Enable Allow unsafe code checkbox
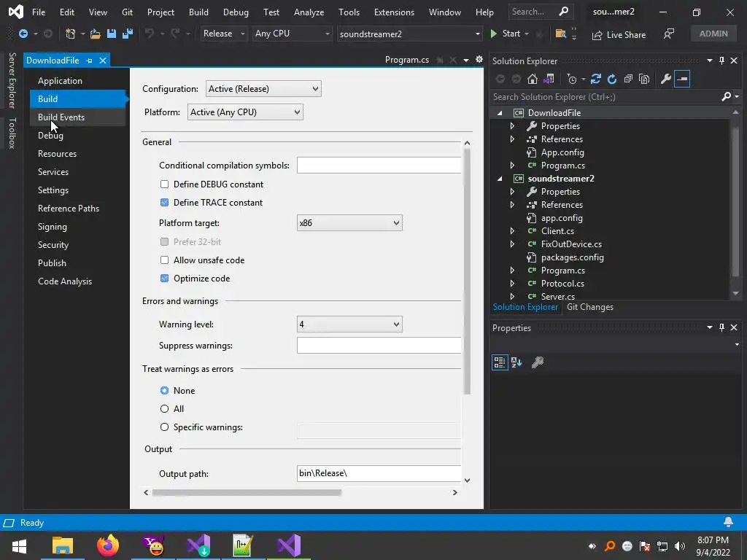Screen dimensions: 747x560 pyautogui.click(x=164, y=260)
